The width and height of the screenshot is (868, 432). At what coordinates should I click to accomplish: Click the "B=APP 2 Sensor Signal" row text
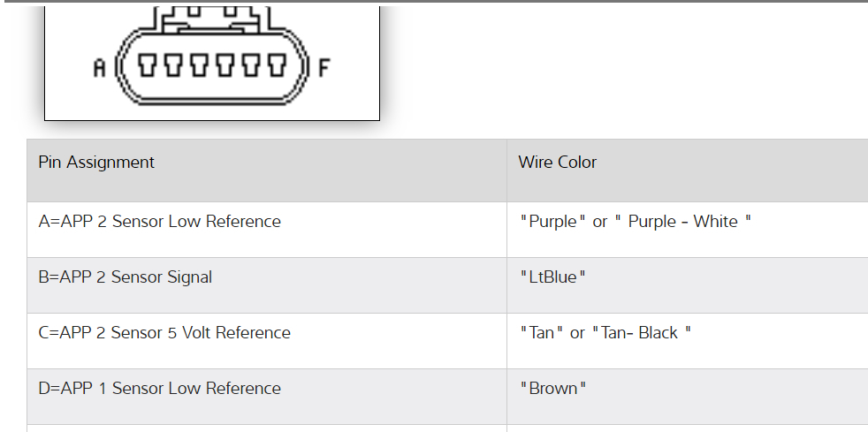pyautogui.click(x=126, y=277)
